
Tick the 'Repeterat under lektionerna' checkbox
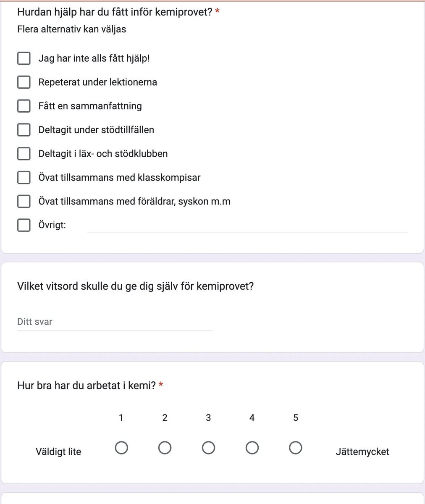(24, 82)
